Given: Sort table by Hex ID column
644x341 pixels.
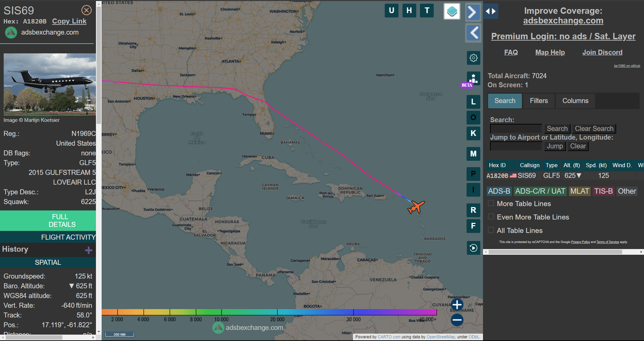Looking at the screenshot, I should point(497,165).
